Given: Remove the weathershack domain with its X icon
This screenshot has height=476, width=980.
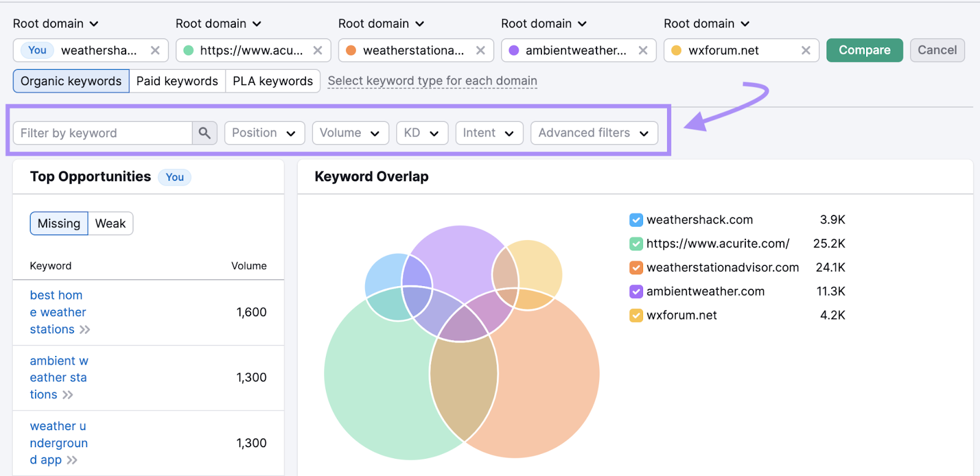Looking at the screenshot, I should click(x=155, y=50).
